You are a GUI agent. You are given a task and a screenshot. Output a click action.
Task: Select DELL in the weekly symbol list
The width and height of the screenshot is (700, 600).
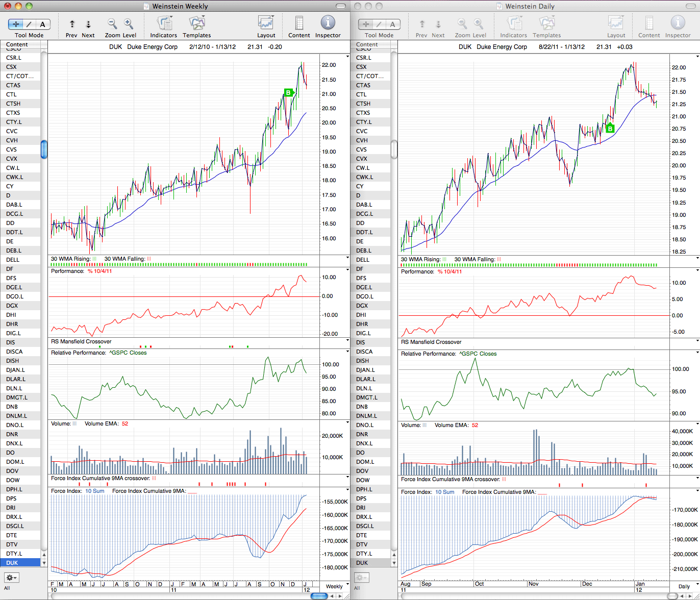pyautogui.click(x=20, y=260)
